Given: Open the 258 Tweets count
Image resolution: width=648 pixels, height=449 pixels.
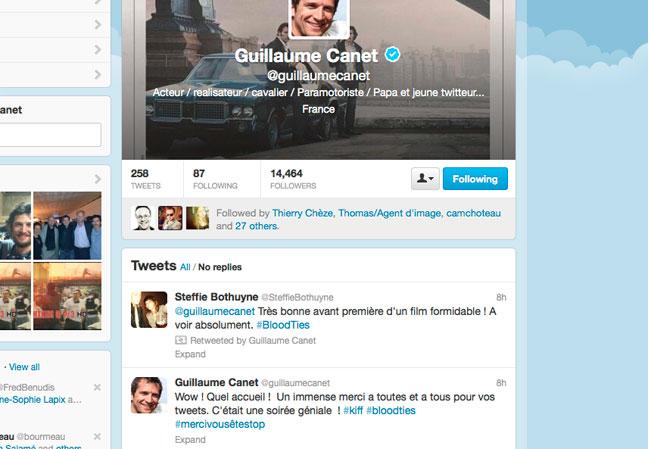Looking at the screenshot, I should (145, 179).
